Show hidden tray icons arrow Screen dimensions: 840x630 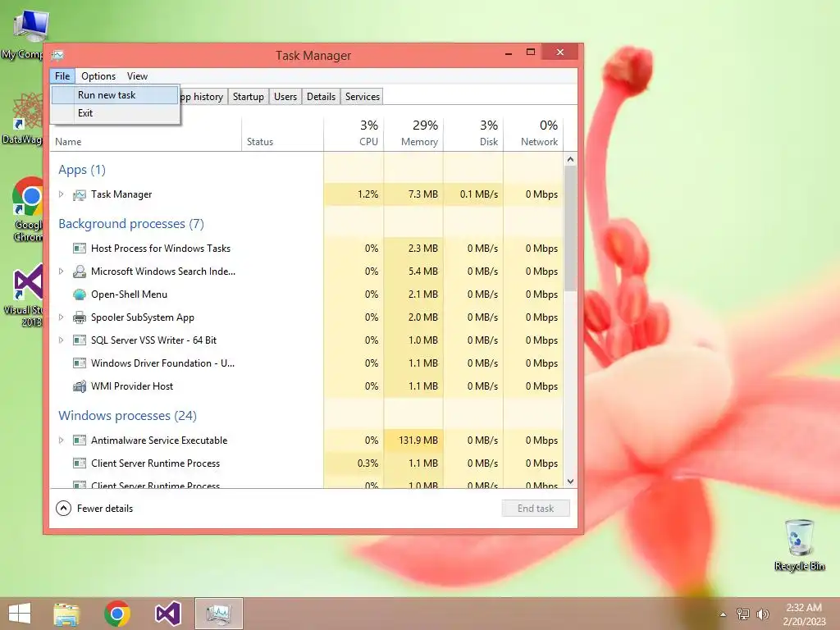723,615
